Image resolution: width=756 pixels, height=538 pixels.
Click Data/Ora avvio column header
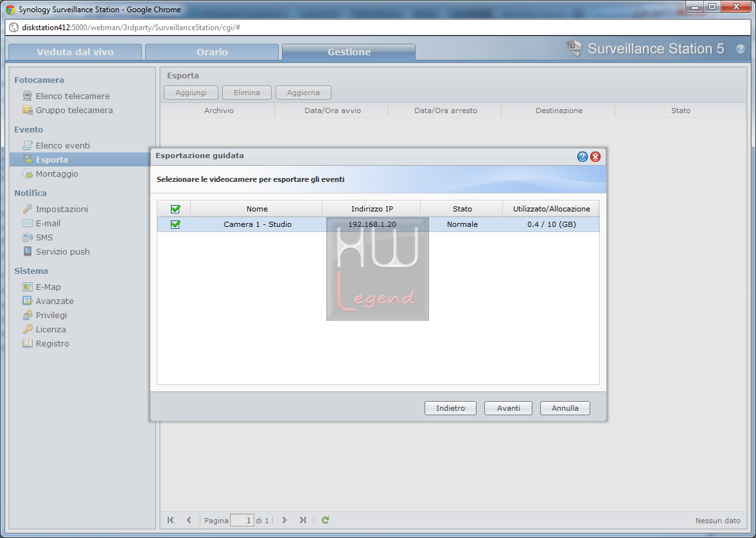click(x=332, y=111)
